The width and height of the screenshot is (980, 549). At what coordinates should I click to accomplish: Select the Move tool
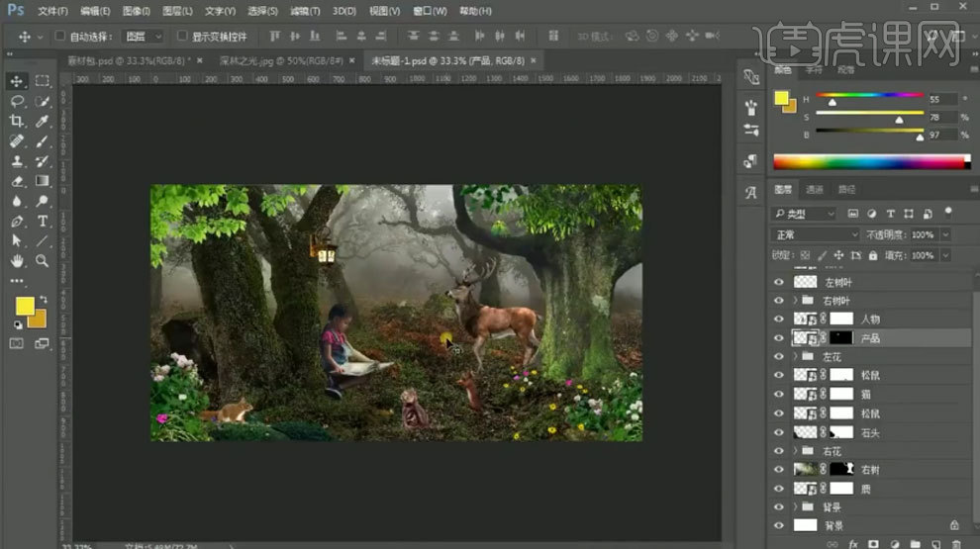click(x=17, y=81)
